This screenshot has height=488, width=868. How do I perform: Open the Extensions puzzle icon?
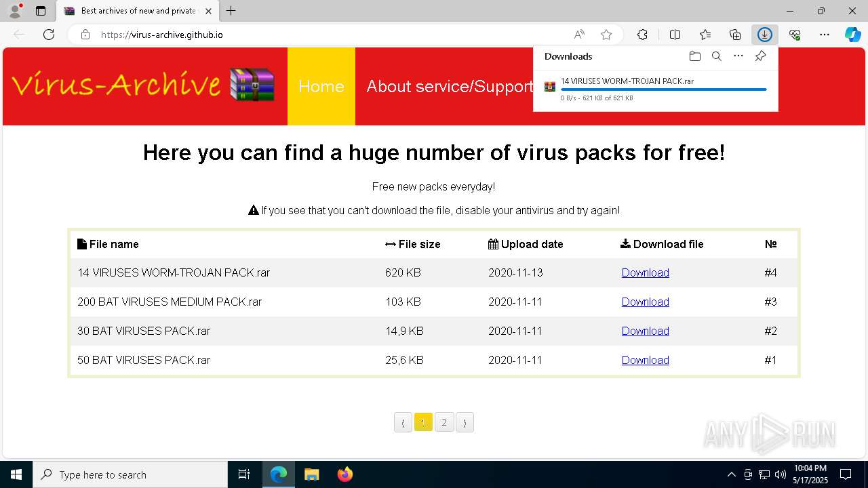[x=642, y=35]
